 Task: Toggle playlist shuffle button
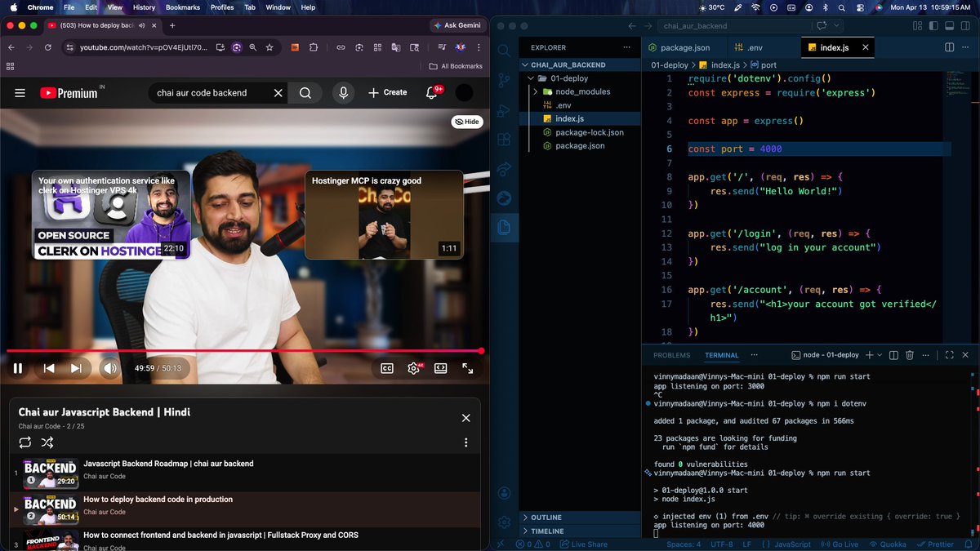47,442
